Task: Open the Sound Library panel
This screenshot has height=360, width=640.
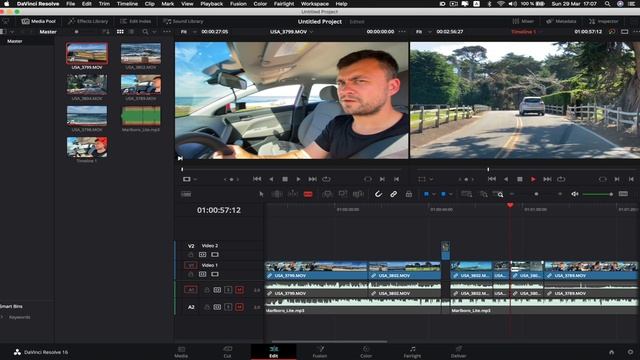Action: [183, 21]
